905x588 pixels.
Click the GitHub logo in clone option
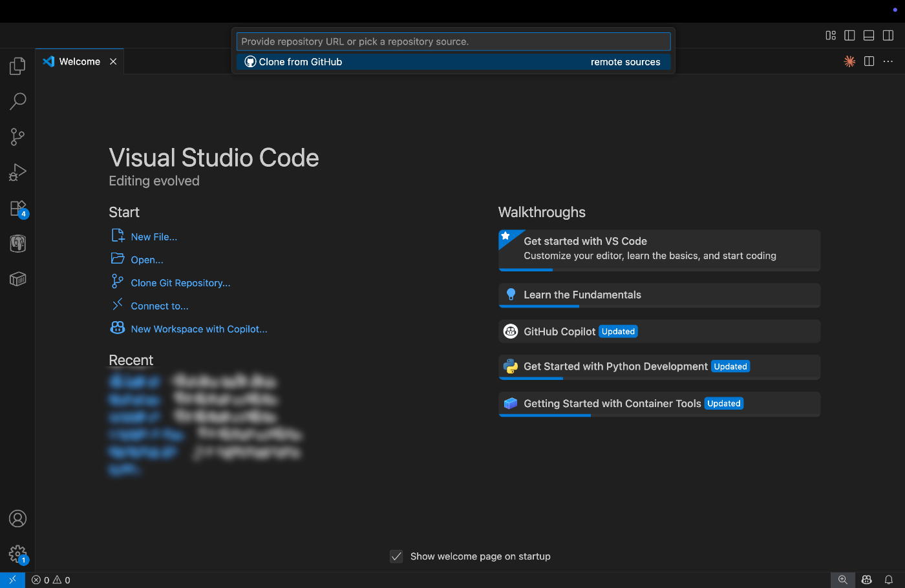(x=250, y=62)
